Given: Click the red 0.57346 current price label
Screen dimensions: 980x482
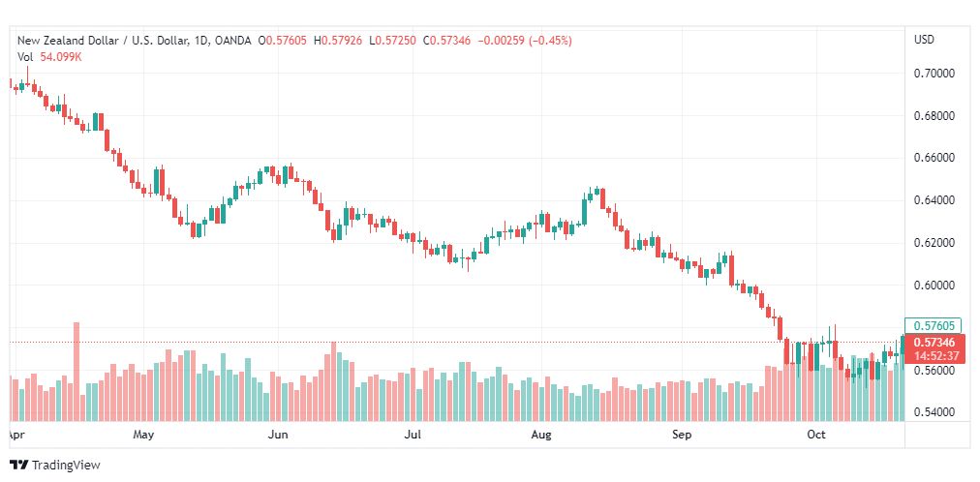Looking at the screenshot, I should pos(934,343).
